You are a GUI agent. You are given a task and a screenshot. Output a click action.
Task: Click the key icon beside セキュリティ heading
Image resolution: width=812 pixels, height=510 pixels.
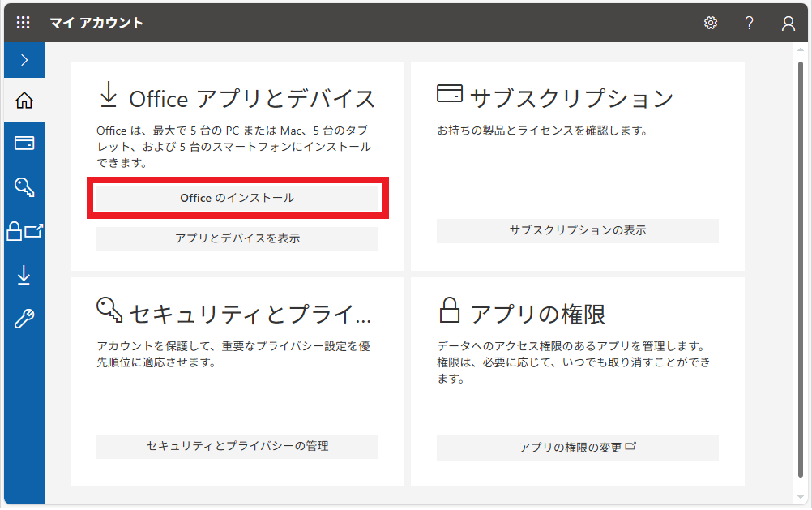pyautogui.click(x=109, y=310)
